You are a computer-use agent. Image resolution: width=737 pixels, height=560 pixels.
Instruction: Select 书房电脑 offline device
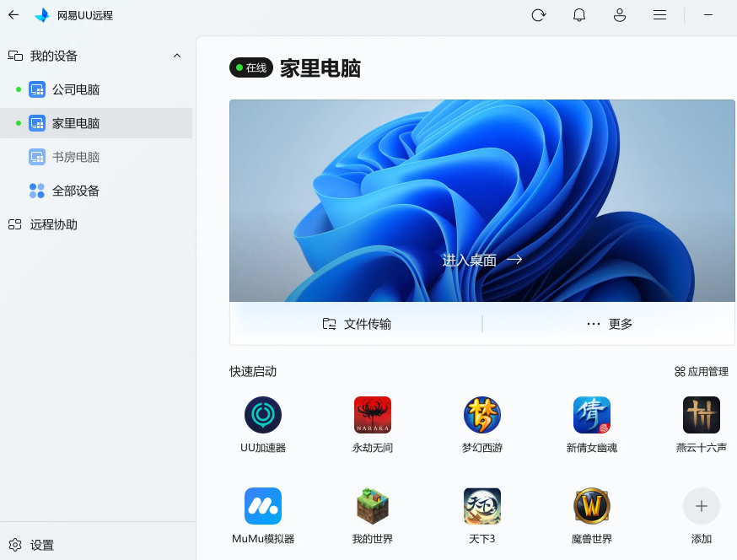click(76, 157)
